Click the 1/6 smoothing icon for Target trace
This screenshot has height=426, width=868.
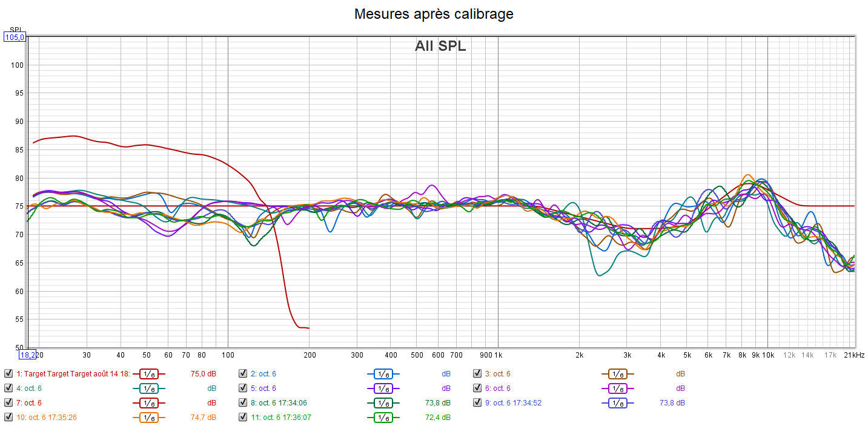click(149, 374)
